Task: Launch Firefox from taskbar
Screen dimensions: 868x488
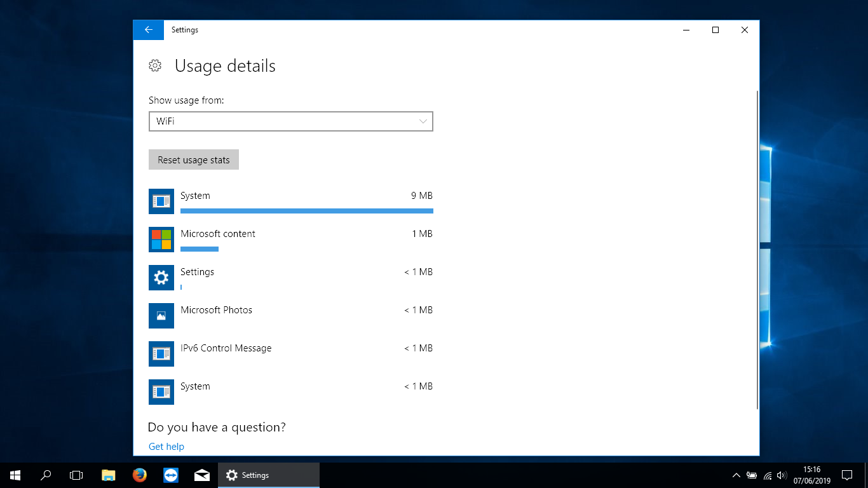Action: click(140, 475)
